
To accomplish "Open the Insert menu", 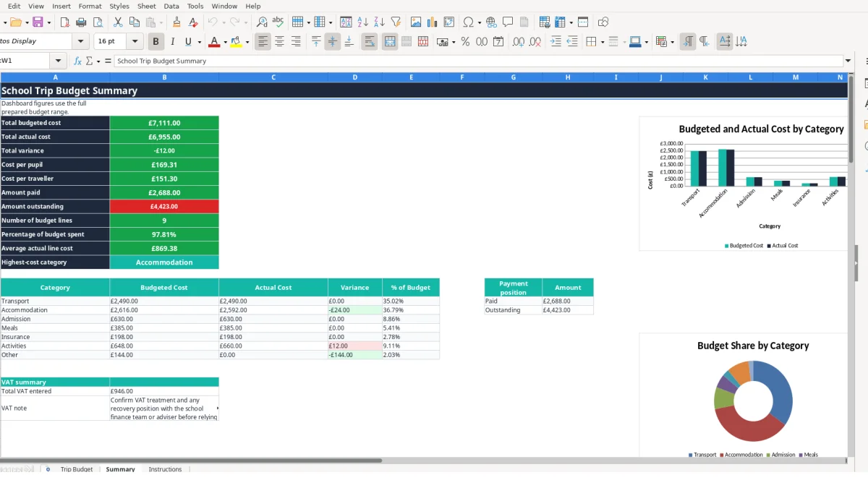I will (x=61, y=6).
